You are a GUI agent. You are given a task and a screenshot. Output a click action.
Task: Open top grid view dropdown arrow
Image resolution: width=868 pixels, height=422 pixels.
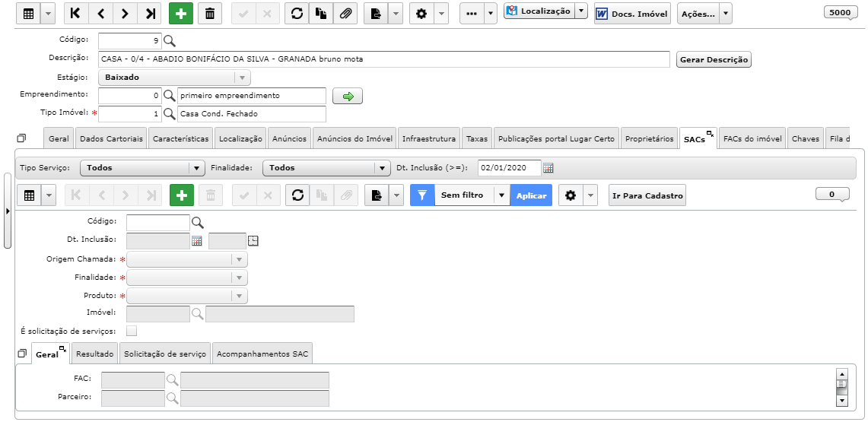[x=48, y=14]
